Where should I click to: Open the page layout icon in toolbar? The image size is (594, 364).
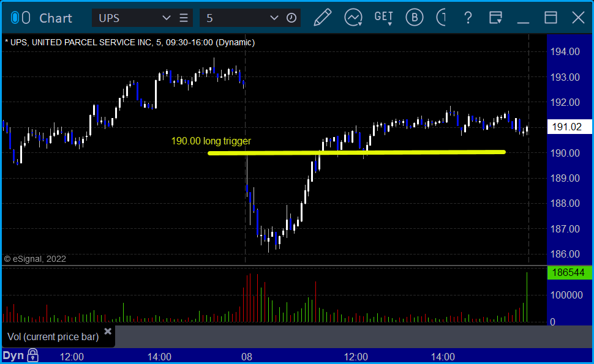(495, 17)
